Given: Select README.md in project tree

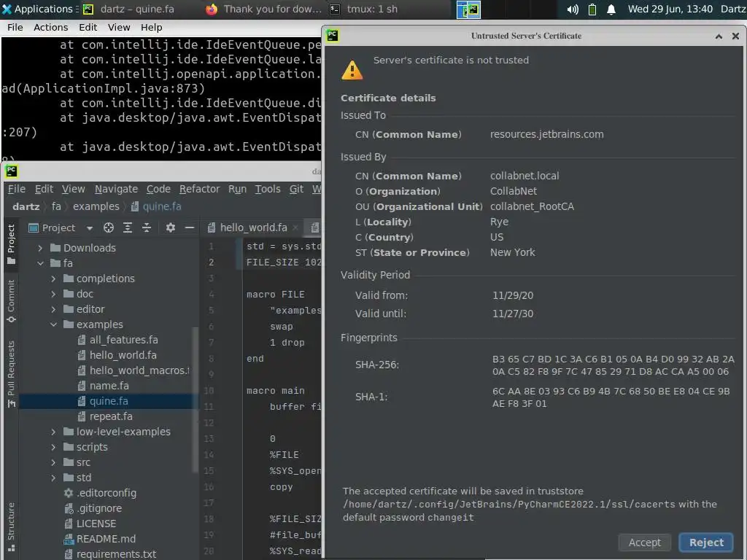Looking at the screenshot, I should coord(99,539).
